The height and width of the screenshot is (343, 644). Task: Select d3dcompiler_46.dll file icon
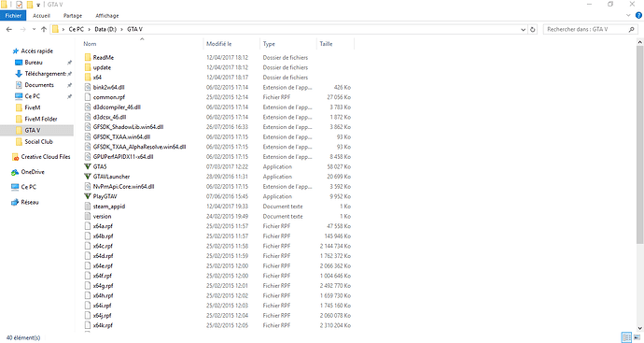88,107
